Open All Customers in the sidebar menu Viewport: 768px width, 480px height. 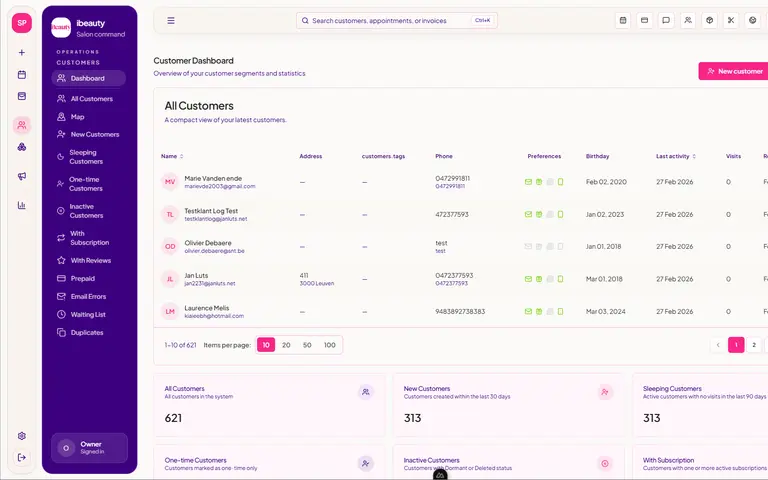pos(88,99)
